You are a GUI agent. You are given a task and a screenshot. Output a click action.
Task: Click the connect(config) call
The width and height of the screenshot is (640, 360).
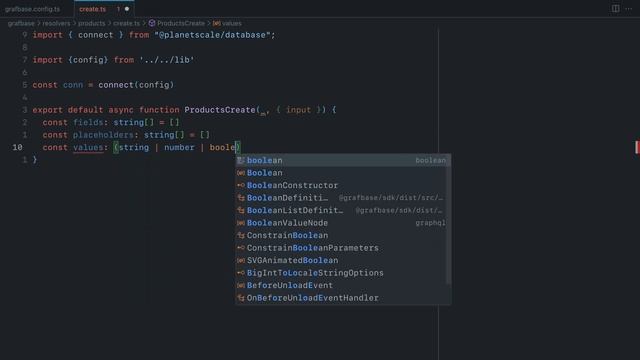point(136,85)
